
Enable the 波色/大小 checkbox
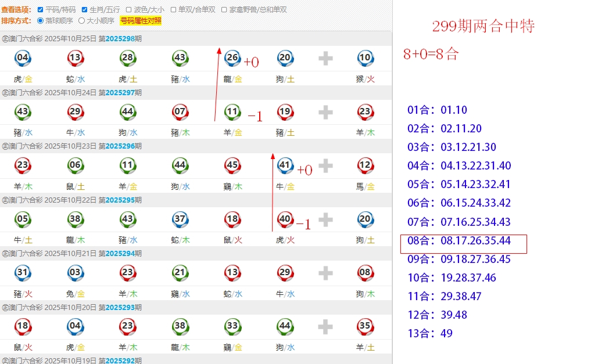[128, 10]
